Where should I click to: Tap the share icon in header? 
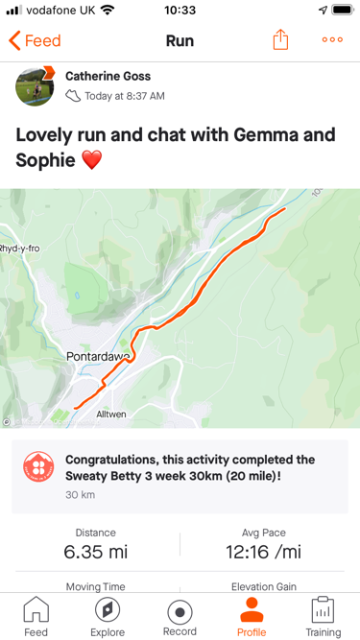click(280, 40)
